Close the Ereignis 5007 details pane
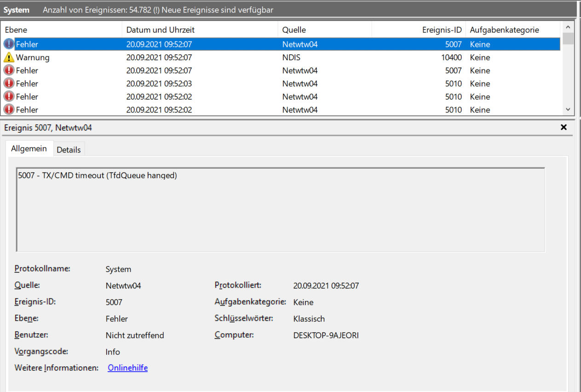 coord(564,128)
